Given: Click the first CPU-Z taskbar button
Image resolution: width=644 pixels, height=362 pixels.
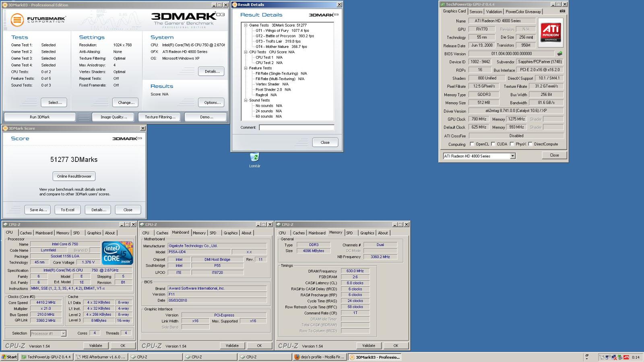Looking at the screenshot, I should click(x=155, y=357).
